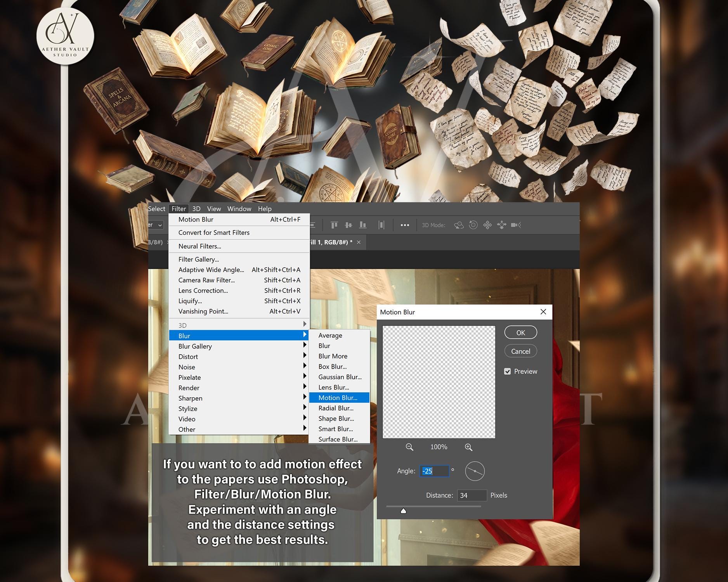728x582 pixels.
Task: Click the Motion Blur preview area
Action: tap(439, 382)
